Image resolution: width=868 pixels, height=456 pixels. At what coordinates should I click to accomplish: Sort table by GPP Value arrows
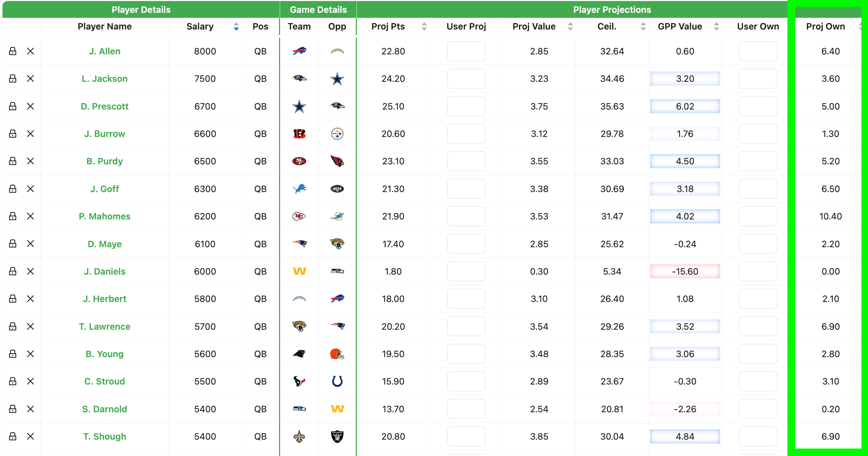coord(716,26)
